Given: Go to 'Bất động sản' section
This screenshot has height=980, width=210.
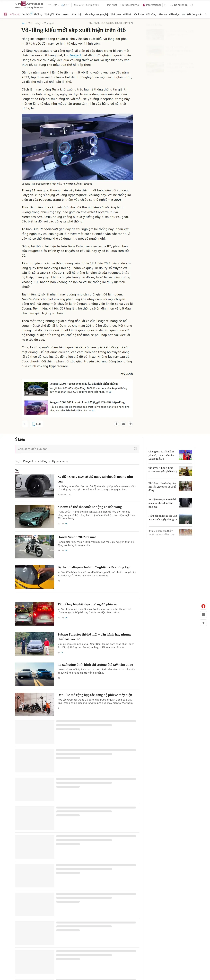Looking at the screenshot, I should pyautogui.click(x=195, y=15).
